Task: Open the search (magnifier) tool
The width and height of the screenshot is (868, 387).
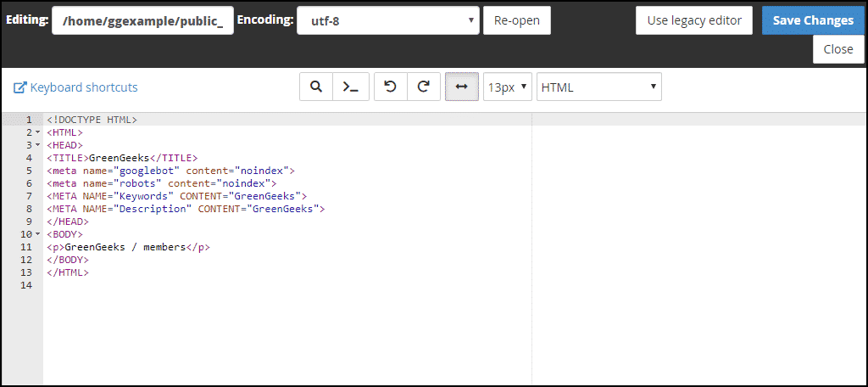Action: (316, 87)
